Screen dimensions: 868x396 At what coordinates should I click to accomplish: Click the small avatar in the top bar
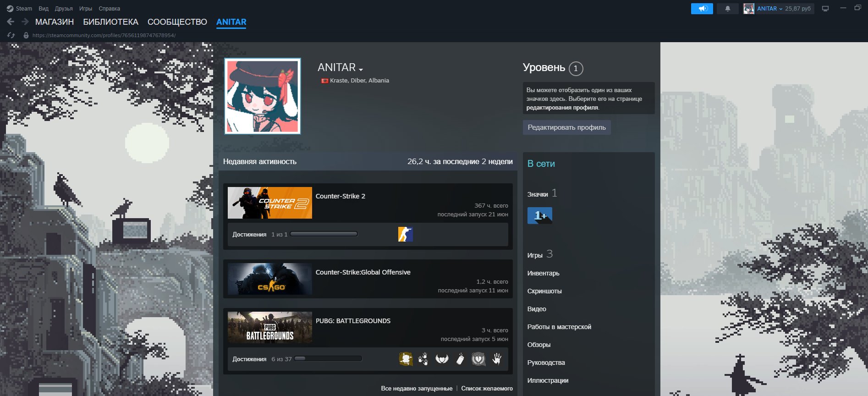(x=749, y=9)
